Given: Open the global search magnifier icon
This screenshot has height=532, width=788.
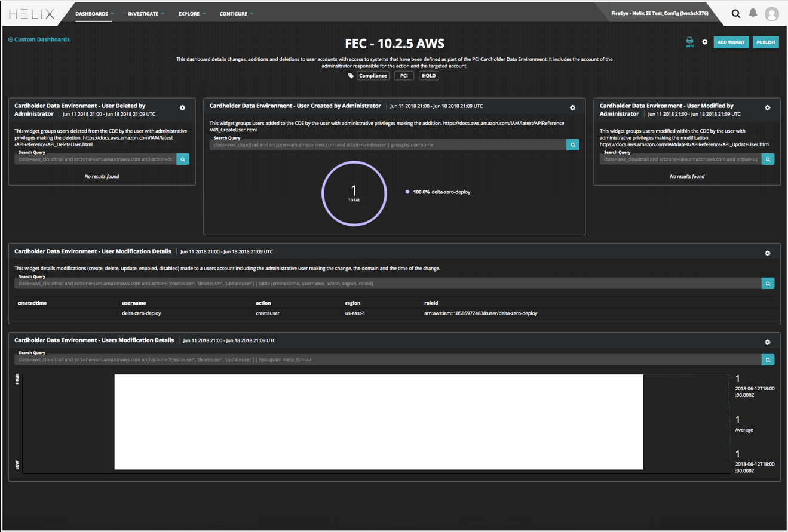Looking at the screenshot, I should pos(736,14).
